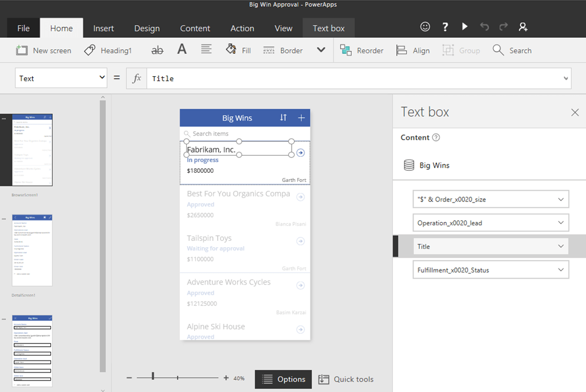
Task: Switch to the Design tab
Action: coord(147,29)
